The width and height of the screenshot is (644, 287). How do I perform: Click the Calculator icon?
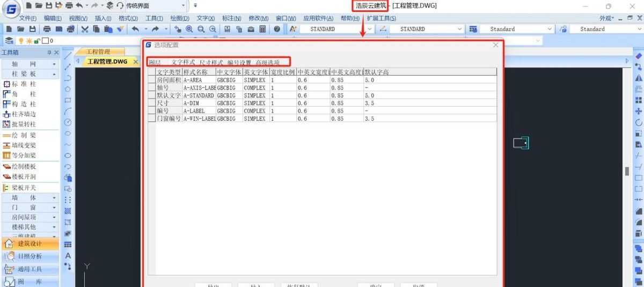click(x=263, y=29)
